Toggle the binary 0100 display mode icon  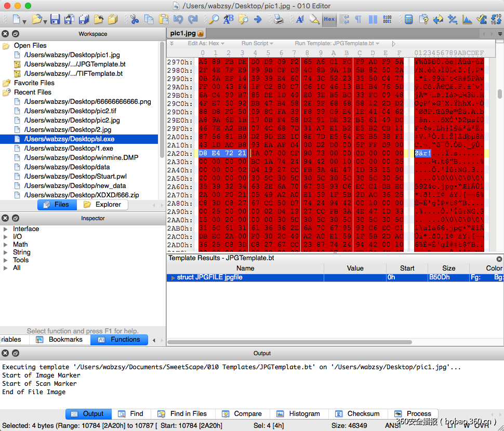(387, 20)
